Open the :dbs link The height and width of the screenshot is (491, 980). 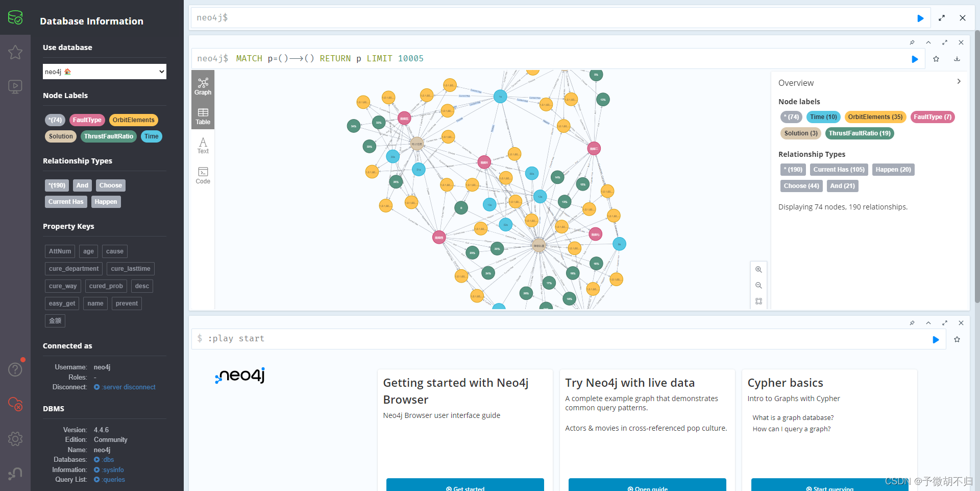[104, 460]
